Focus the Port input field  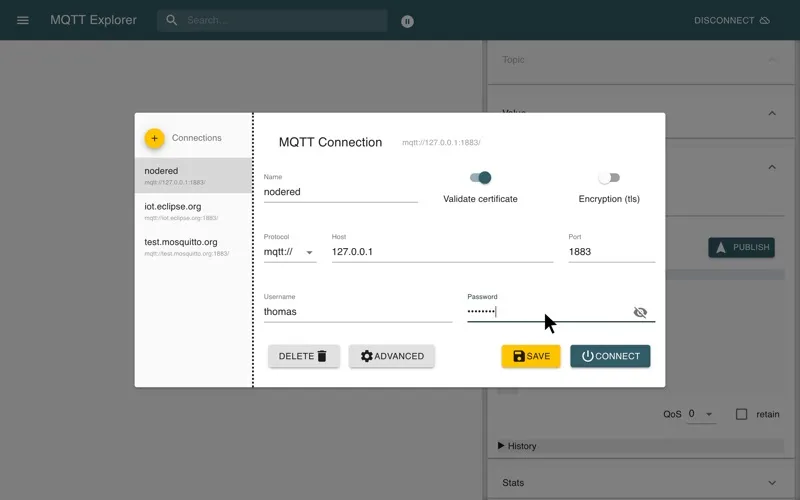coord(612,252)
